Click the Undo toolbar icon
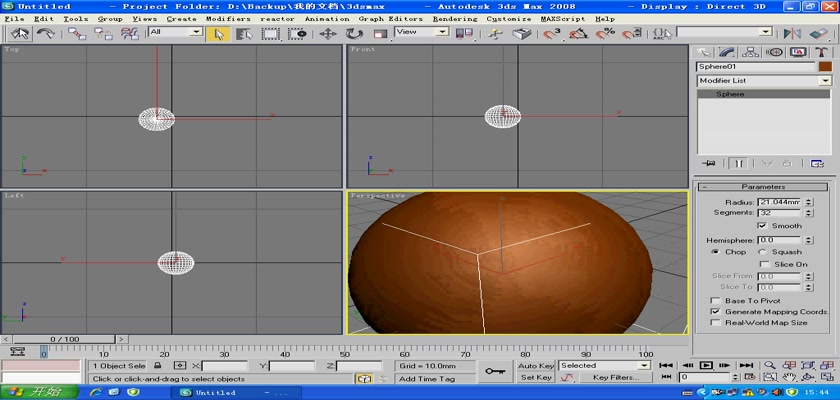This screenshot has height=400, width=840. (20, 33)
